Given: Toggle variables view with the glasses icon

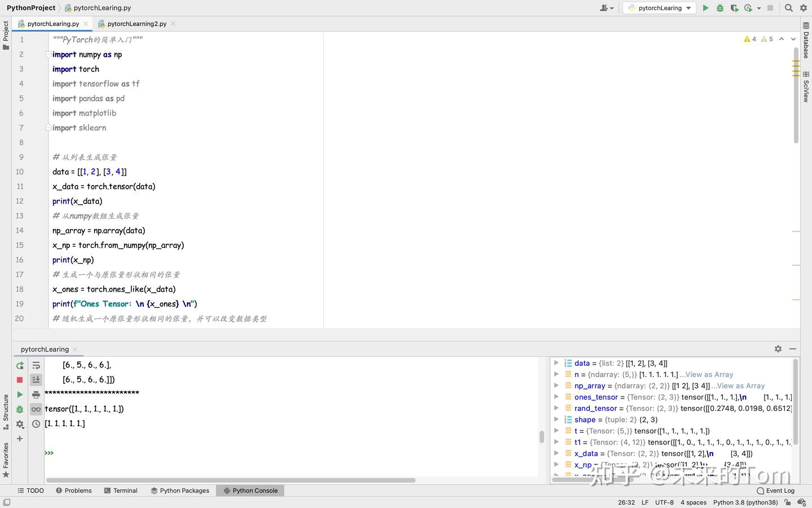Looking at the screenshot, I should (x=36, y=409).
